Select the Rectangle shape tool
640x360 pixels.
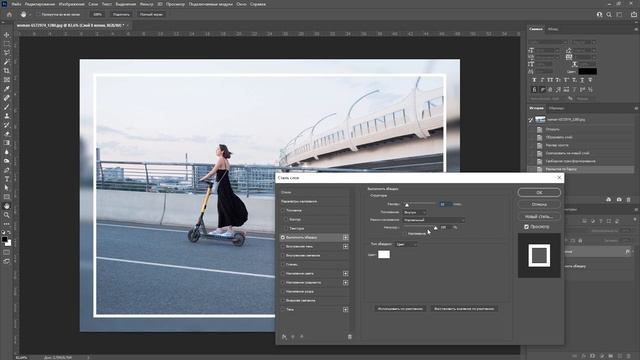pyautogui.click(x=7, y=197)
